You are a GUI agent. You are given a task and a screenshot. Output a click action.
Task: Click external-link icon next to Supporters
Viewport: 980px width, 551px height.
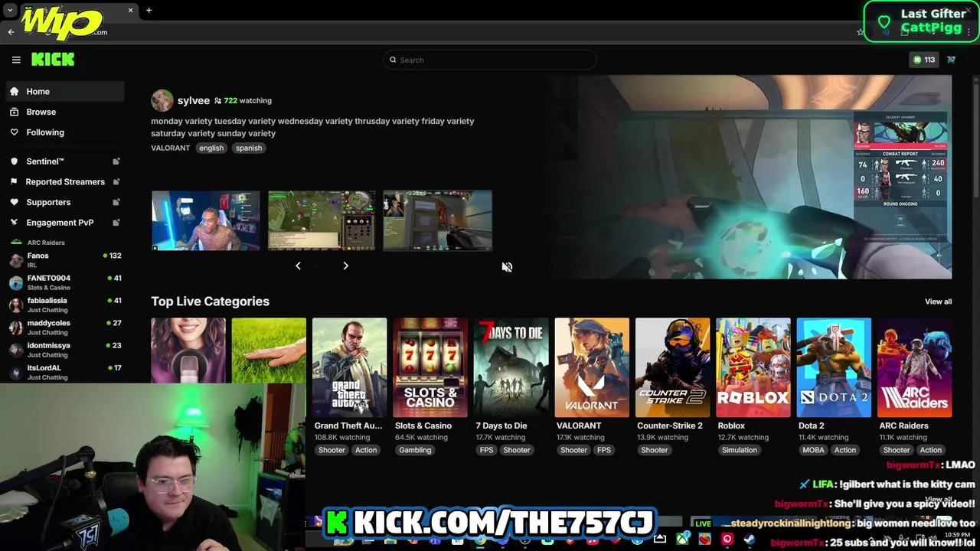tap(116, 202)
